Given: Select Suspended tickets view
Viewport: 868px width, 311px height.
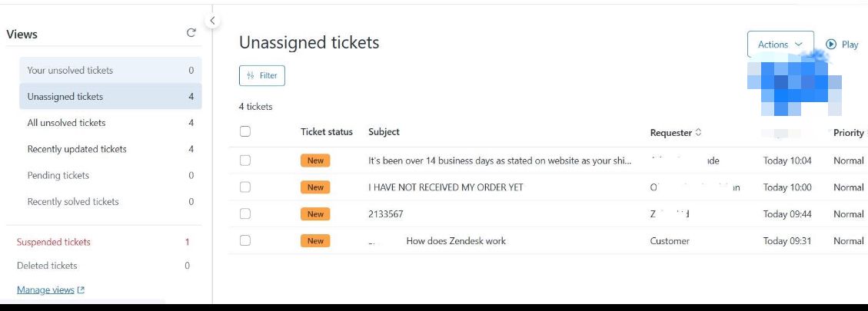Looking at the screenshot, I should pyautogui.click(x=104, y=242).
